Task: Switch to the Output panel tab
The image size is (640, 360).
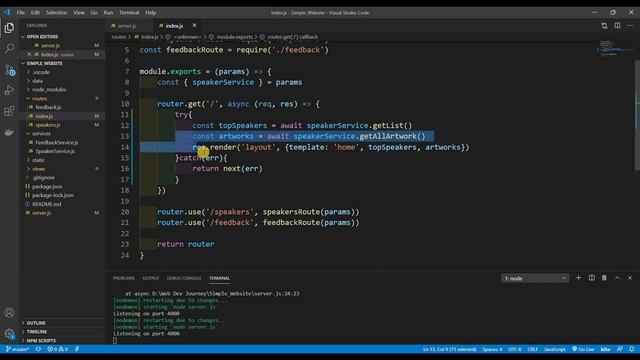Action: (x=151, y=278)
